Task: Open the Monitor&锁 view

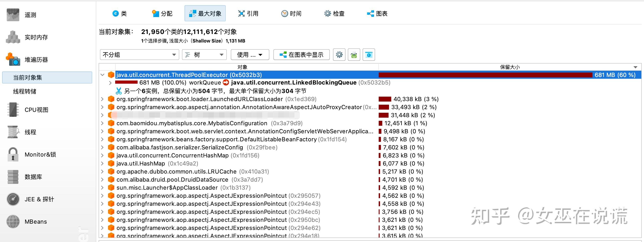Action: click(40, 154)
